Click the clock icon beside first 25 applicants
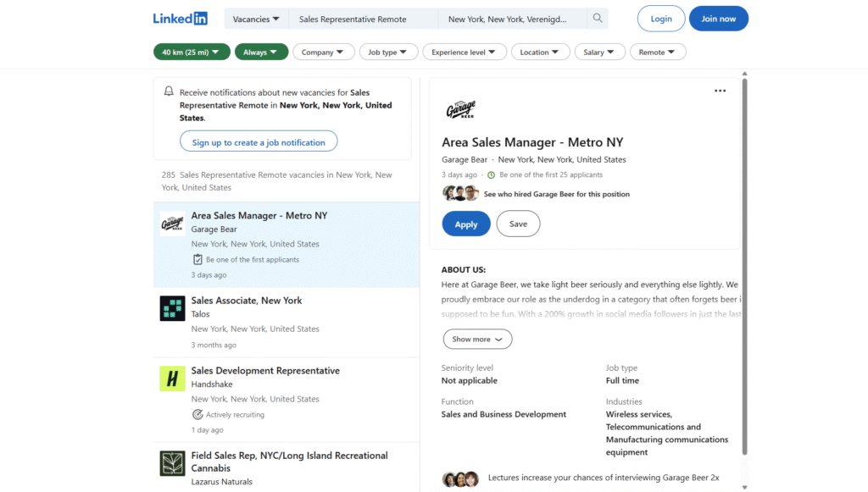 click(x=491, y=174)
